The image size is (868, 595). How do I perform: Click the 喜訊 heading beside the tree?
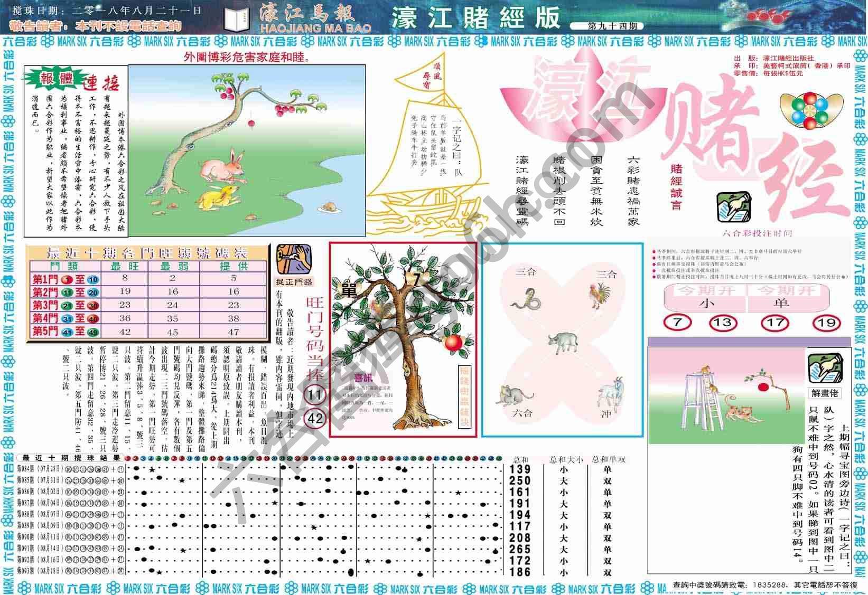coord(363,378)
